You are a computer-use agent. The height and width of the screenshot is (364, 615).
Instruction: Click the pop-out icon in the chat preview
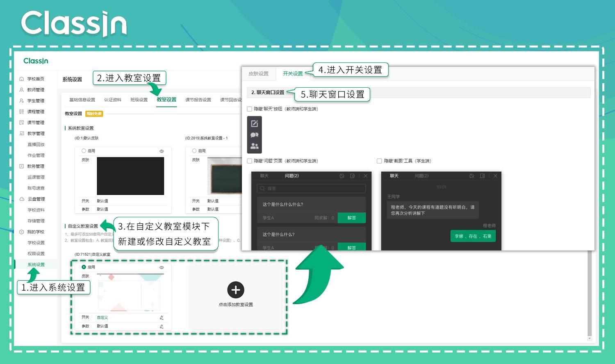(x=483, y=176)
